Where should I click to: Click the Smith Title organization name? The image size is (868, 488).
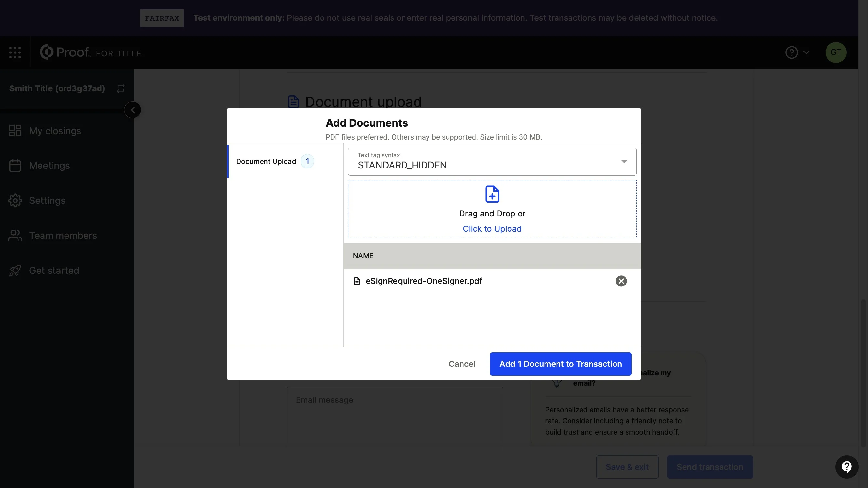(x=57, y=88)
